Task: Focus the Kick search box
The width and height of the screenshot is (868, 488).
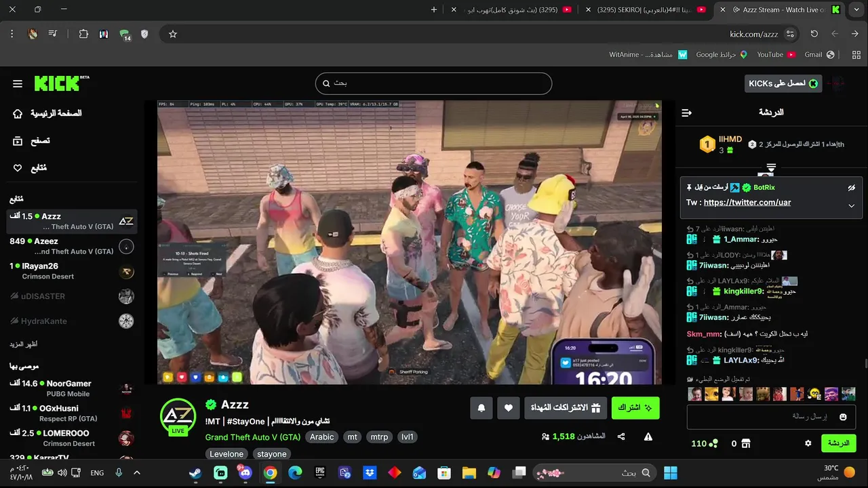Action: [433, 83]
